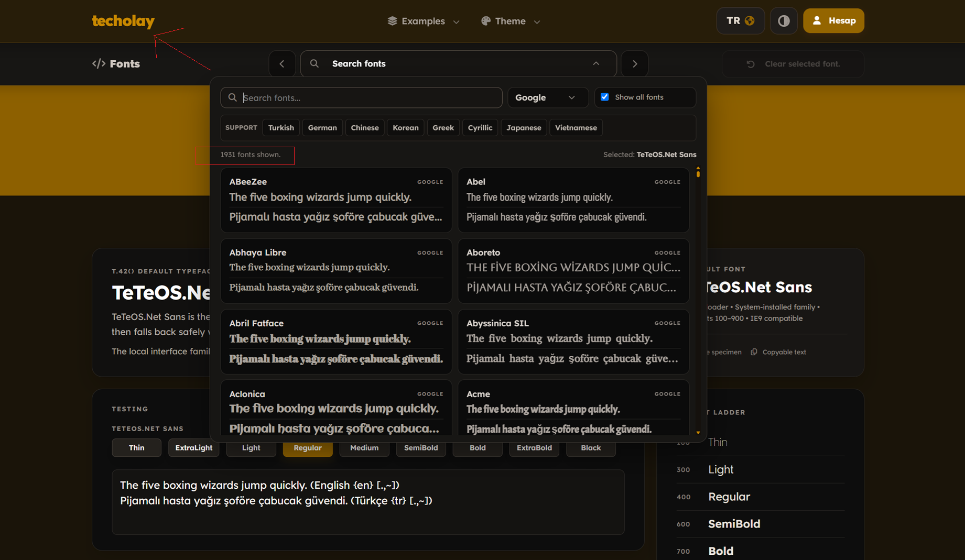
Task: Filter fonts by Japanese support
Action: point(524,128)
